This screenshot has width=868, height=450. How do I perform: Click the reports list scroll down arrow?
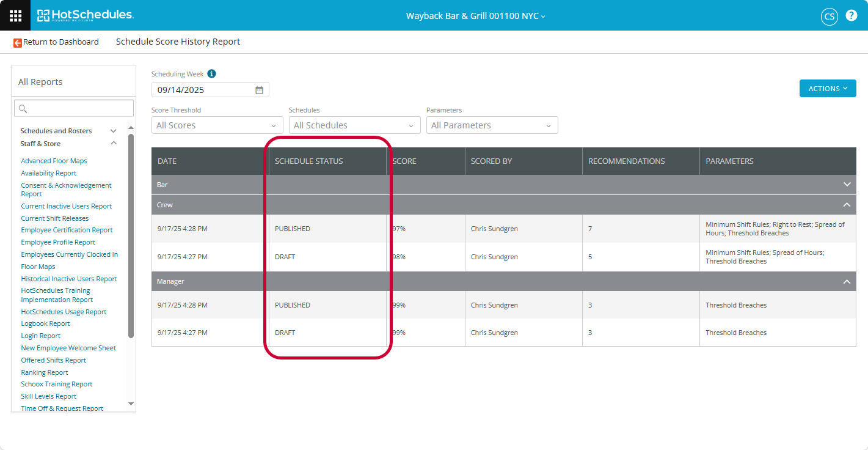point(131,404)
